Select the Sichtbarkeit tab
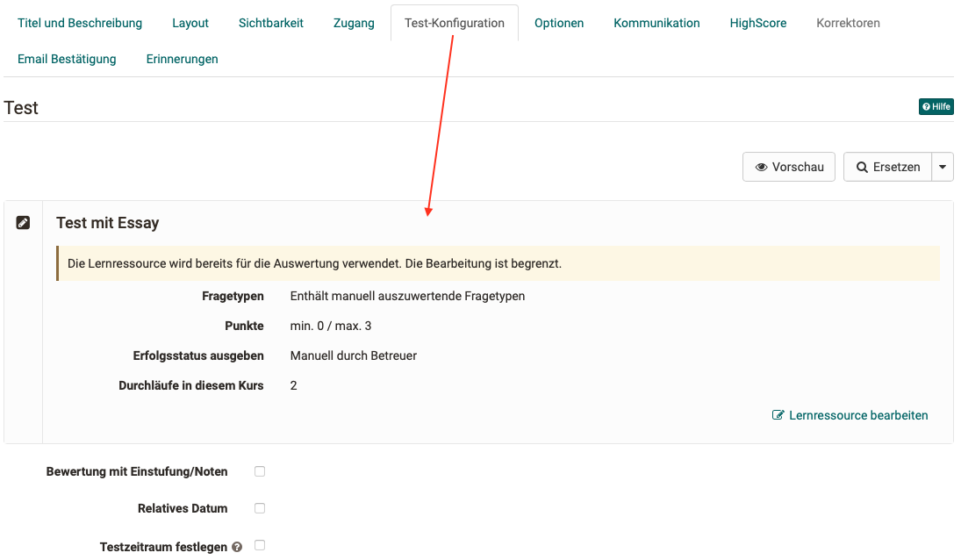The image size is (961, 560). (270, 23)
